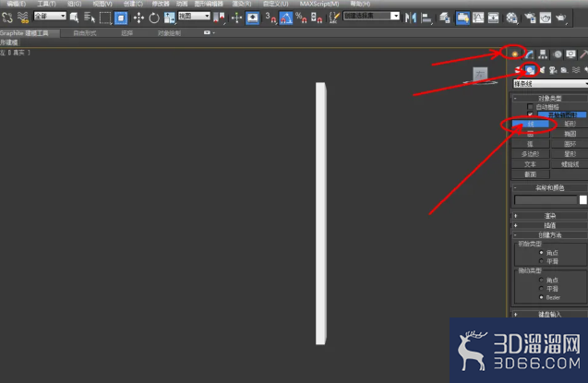Open the reference coordinate system 视图 dropdown
The width and height of the screenshot is (588, 383).
(194, 16)
